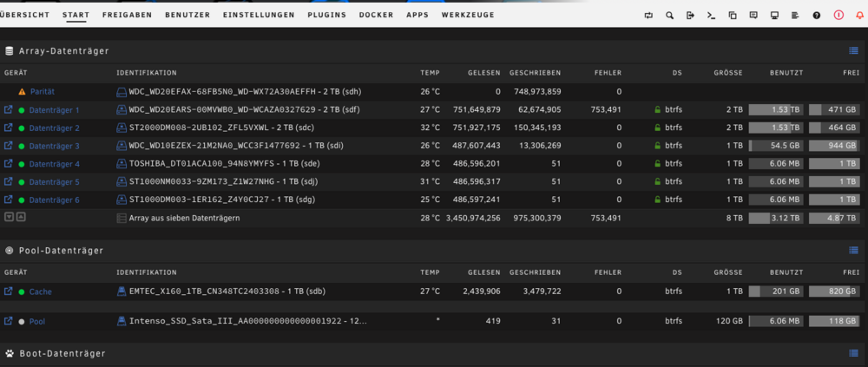Image resolution: width=868 pixels, height=367 pixels.
Task: Select the START tab
Action: click(x=76, y=15)
